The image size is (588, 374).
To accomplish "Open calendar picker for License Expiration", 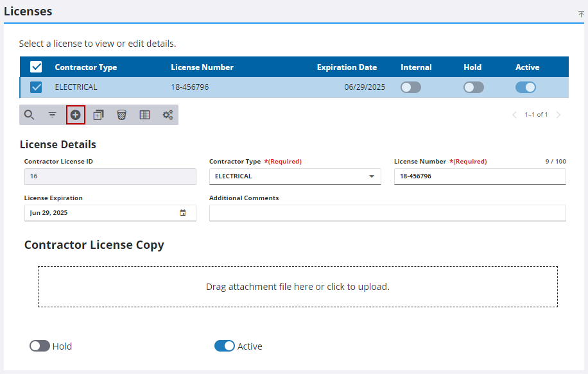I will coord(182,213).
